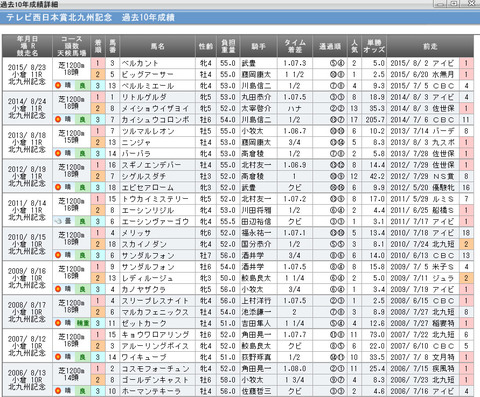Screen dimensions: 480x397
Task: Click the sunny weather icon for the 2009 race
Action: click(x=58, y=289)
